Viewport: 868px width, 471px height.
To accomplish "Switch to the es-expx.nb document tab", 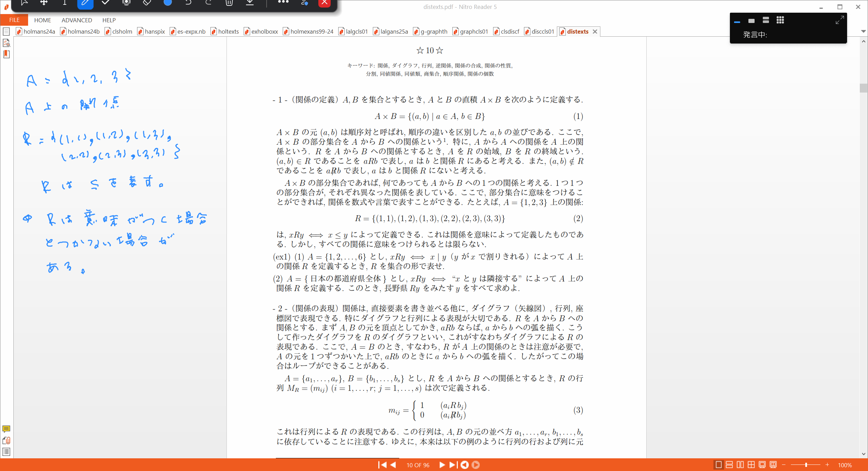I will coord(188,32).
